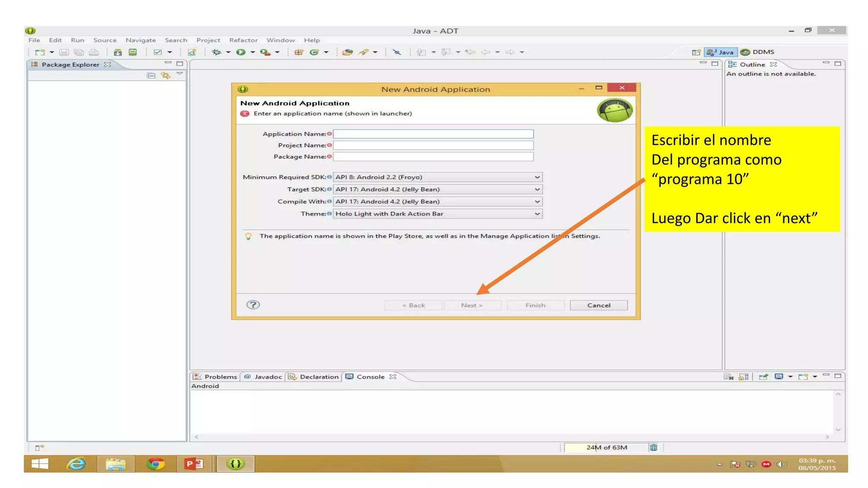Open the Refactor menu
Screen dimensions: 868x488
243,40
